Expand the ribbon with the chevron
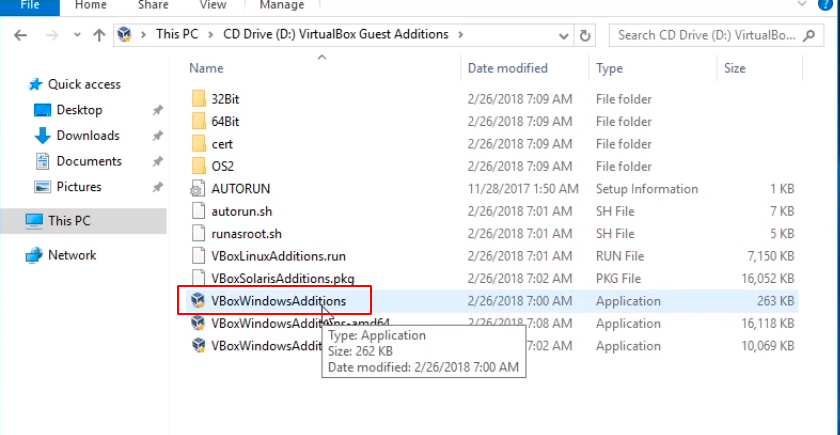The image size is (840, 435). tap(802, 4)
